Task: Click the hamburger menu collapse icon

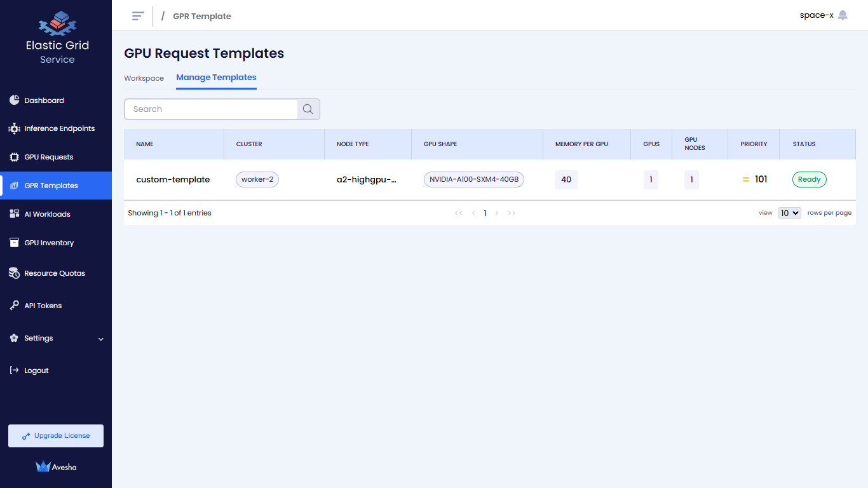Action: 138,16
